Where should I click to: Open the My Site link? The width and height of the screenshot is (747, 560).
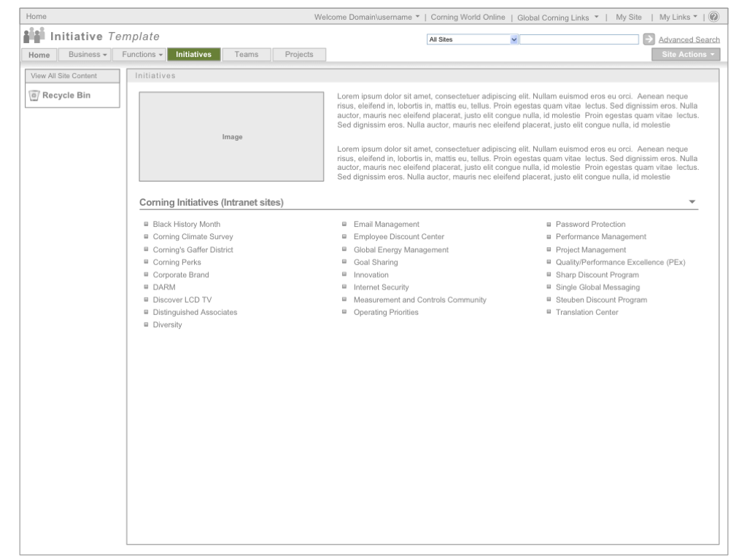(x=628, y=17)
